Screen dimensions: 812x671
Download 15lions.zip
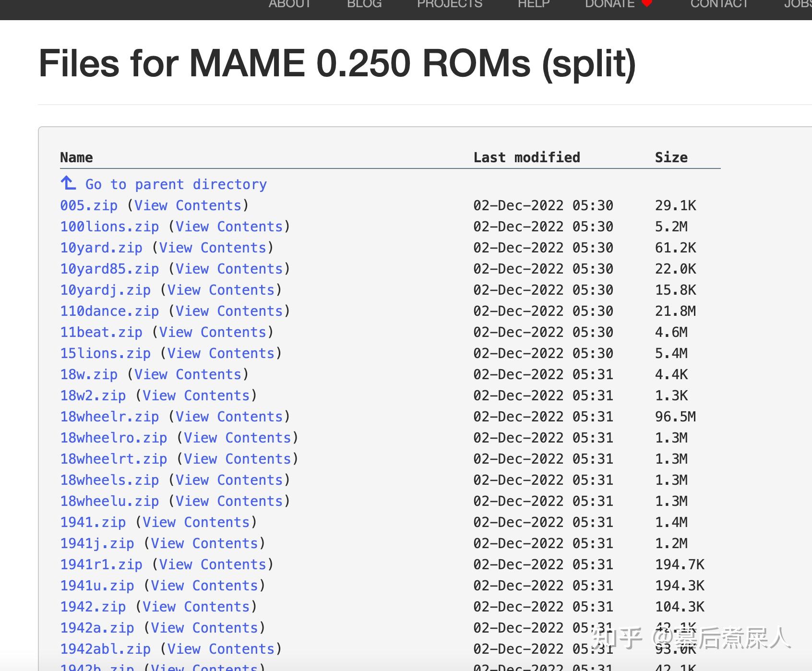(105, 353)
